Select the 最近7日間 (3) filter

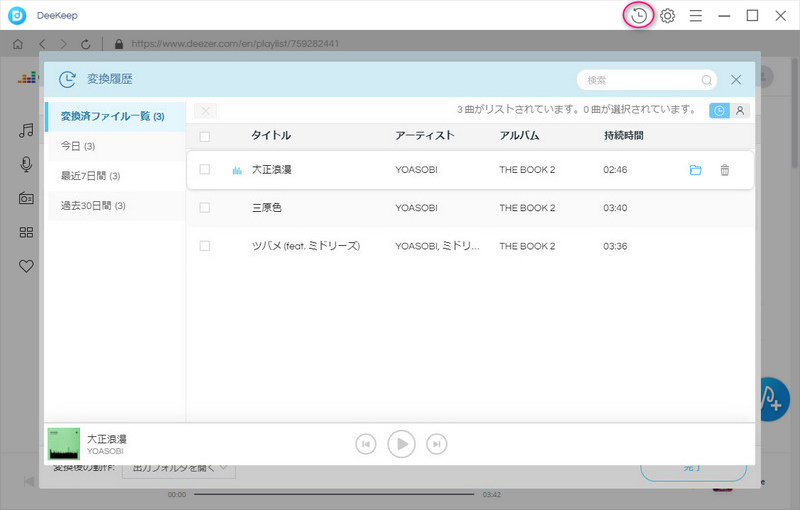(116, 176)
